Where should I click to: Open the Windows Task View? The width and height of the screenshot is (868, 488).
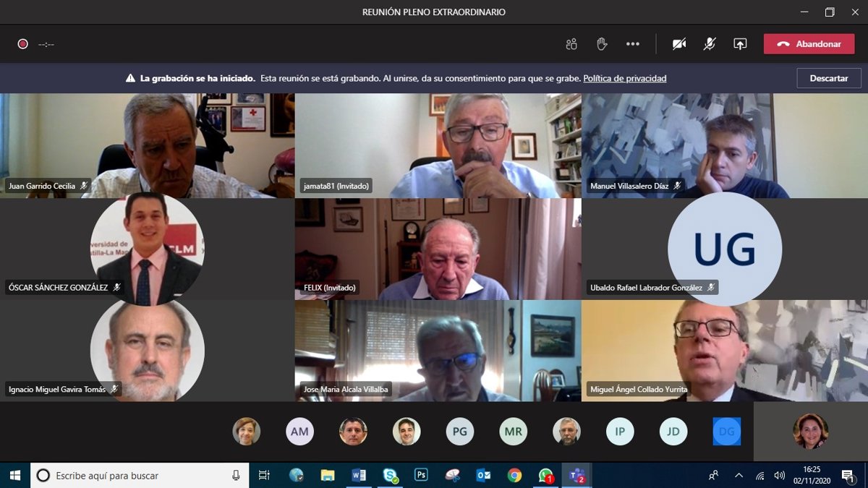[x=264, y=475]
